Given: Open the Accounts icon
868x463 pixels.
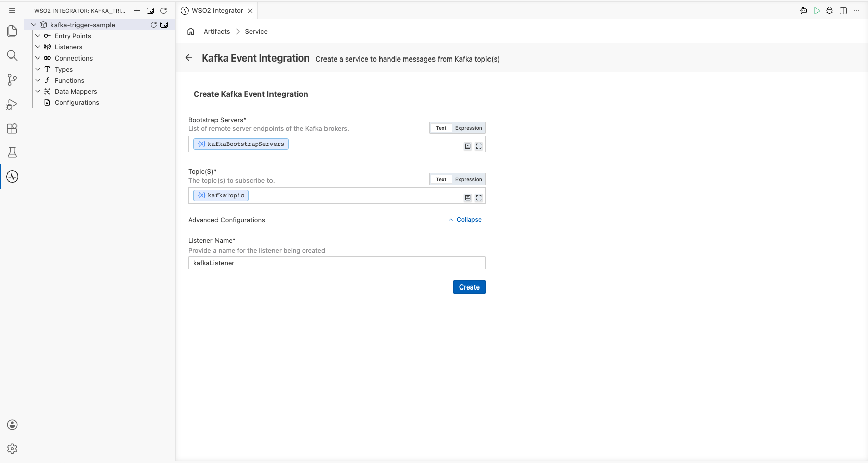Looking at the screenshot, I should 12,425.
